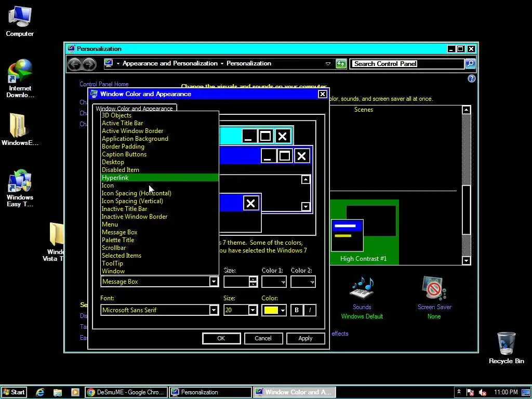This screenshot has height=399, width=532.
Task: Open the Computer desktop icon
Action: [20, 21]
